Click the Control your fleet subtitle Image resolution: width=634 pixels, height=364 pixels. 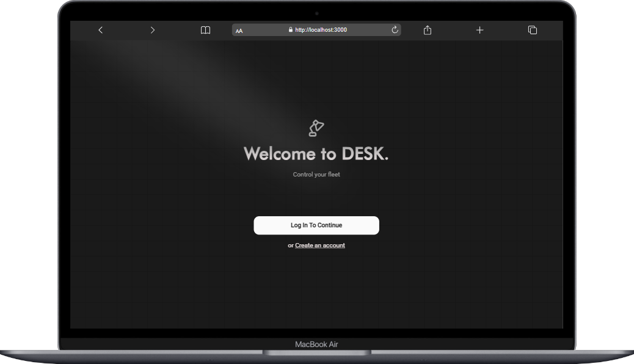[x=316, y=175]
